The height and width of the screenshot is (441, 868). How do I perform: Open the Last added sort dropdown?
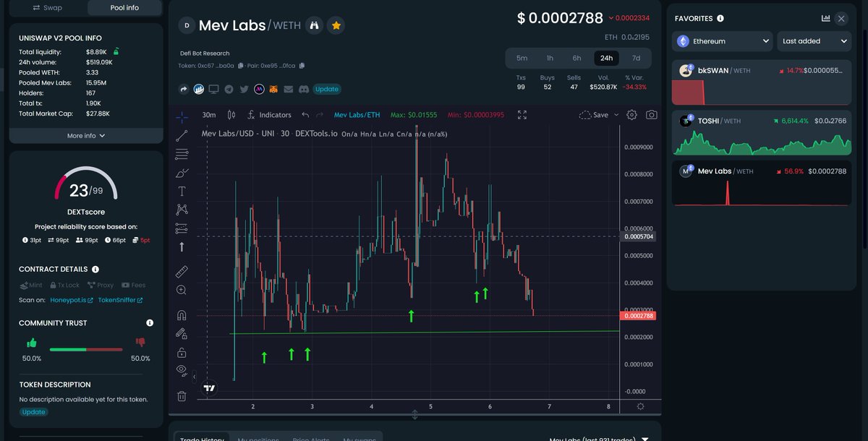tap(814, 41)
